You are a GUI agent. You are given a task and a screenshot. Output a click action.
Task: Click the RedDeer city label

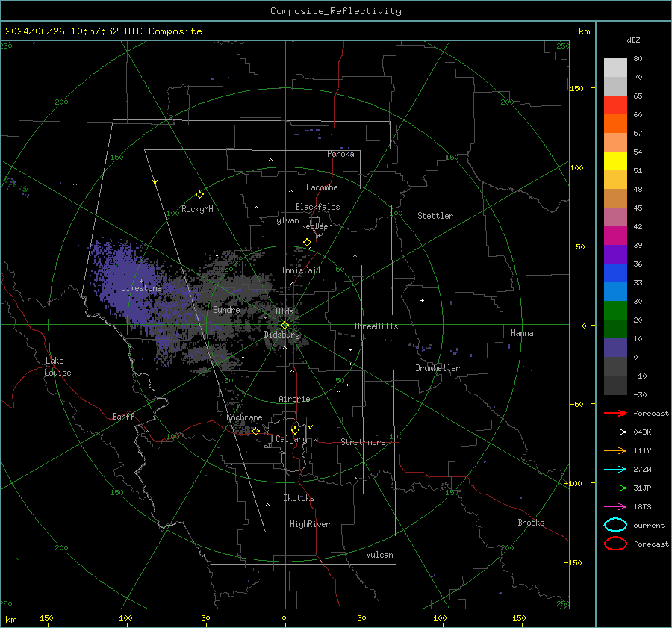click(x=317, y=226)
